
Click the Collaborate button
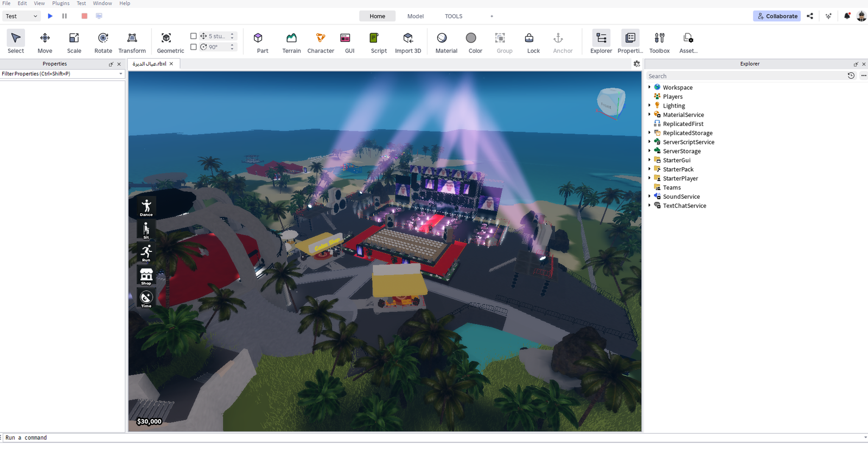tap(777, 16)
